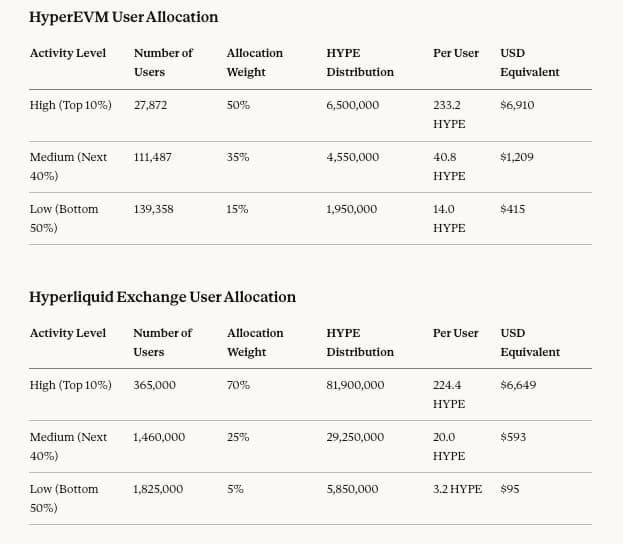
Task: Select the 81,900,000 distribution value
Action: (356, 385)
